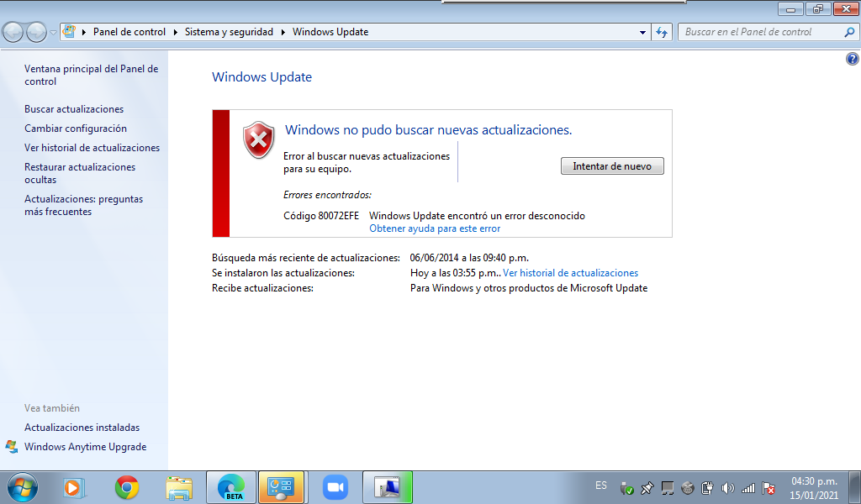The width and height of the screenshot is (861, 504).
Task: Open the address bar history dropdown
Action: click(642, 33)
